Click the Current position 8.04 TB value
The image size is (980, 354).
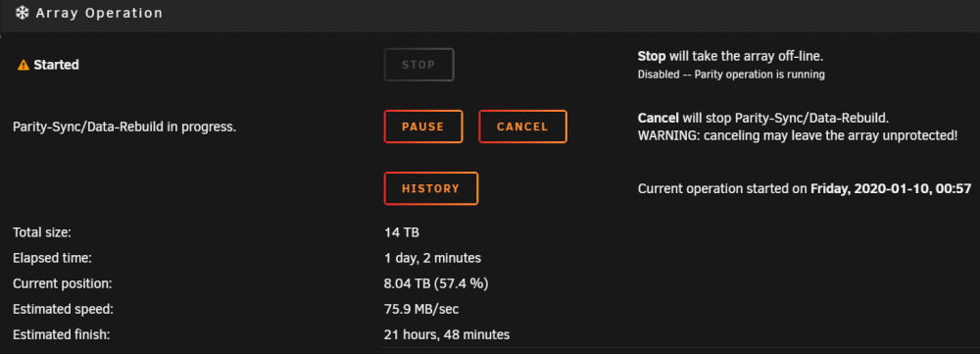point(436,283)
